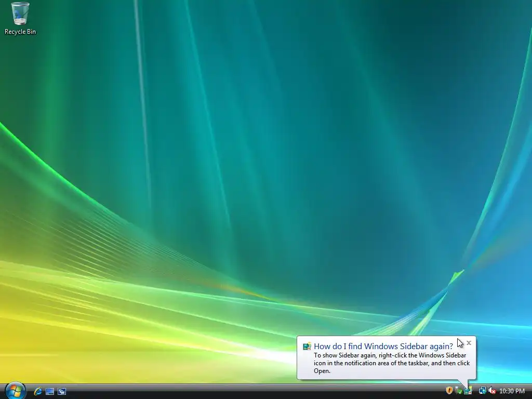
Task: Click the Windows Sidebar tray icon
Action: coord(468,391)
